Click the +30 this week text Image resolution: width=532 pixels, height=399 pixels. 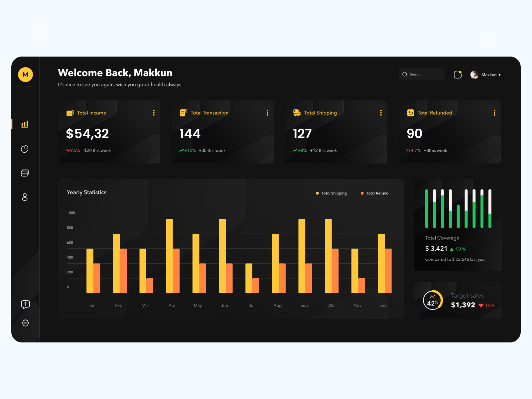click(x=212, y=151)
